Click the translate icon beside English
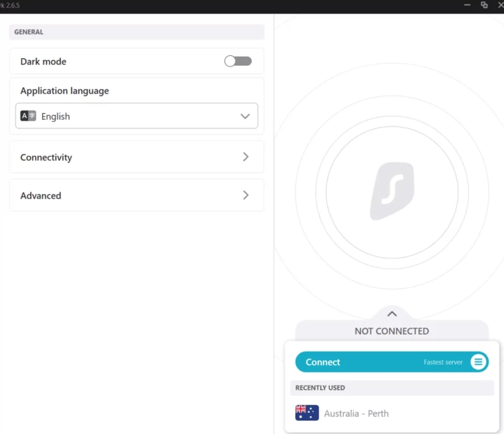 coord(28,116)
